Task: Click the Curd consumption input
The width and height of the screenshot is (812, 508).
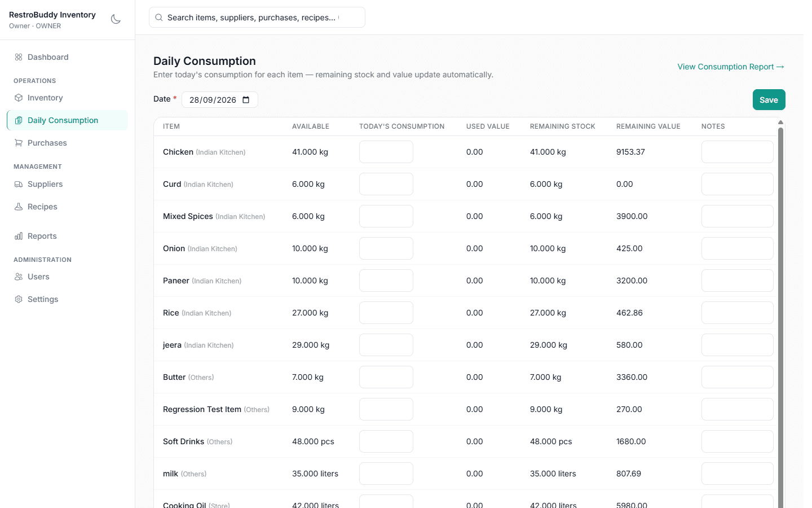Action: (x=386, y=184)
